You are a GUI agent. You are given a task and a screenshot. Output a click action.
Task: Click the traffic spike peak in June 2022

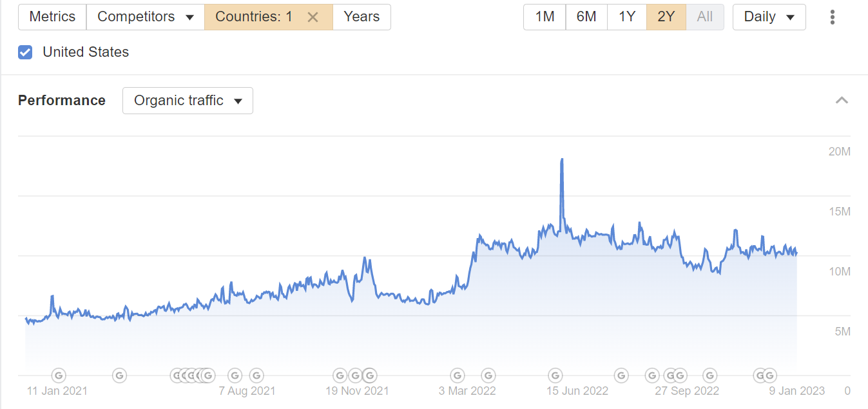[562, 159]
